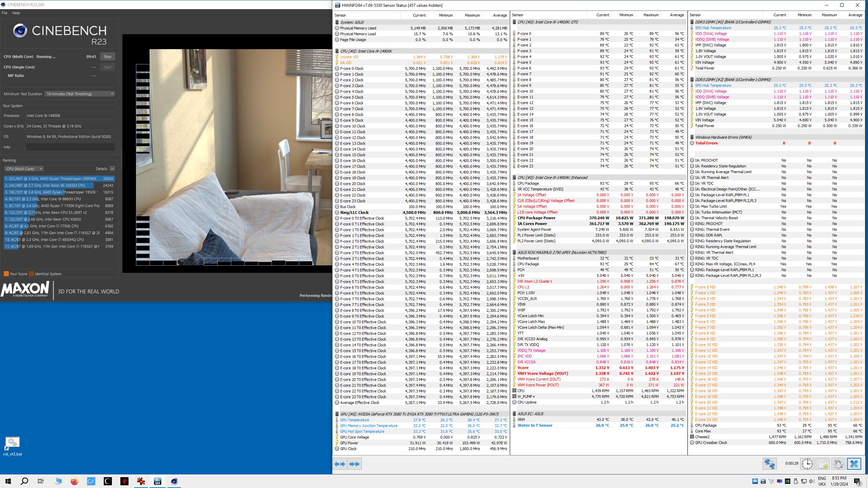Screen dimensions: 868x488
Task: Select the W_PUMP+ fan speed row
Action: 599,396
